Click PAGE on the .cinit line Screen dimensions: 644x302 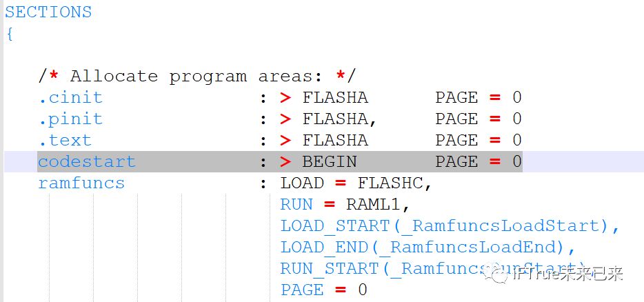(456, 98)
